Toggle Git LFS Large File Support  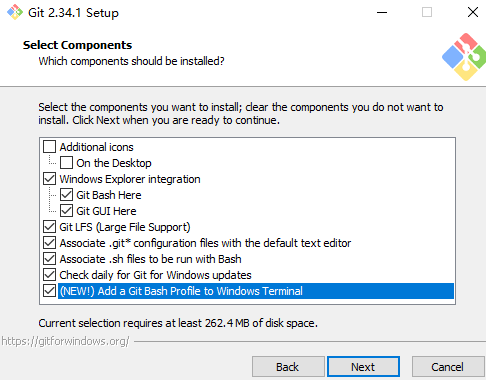[49, 227]
